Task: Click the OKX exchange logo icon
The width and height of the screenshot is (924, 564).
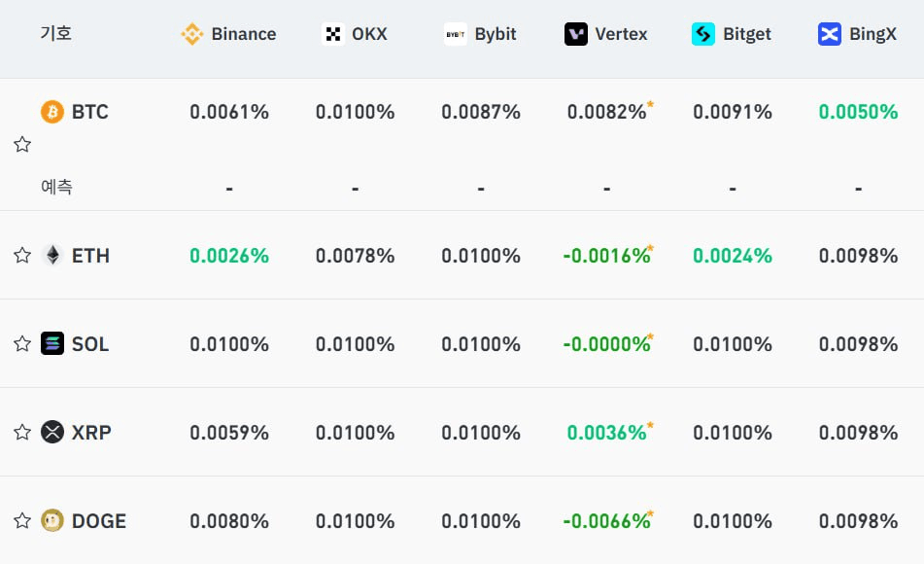Action: [333, 34]
